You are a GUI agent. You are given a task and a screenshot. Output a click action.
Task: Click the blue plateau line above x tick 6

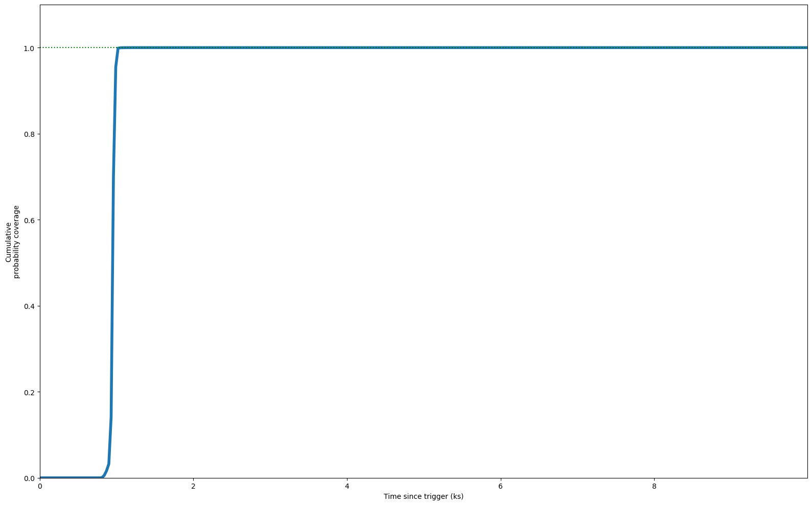(501, 47)
